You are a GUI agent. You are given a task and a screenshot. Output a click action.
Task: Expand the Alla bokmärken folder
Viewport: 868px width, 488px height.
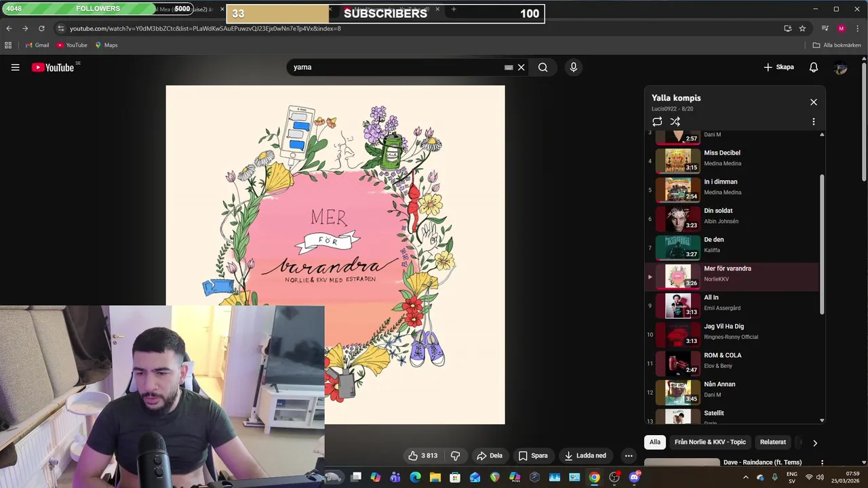pyautogui.click(x=837, y=45)
